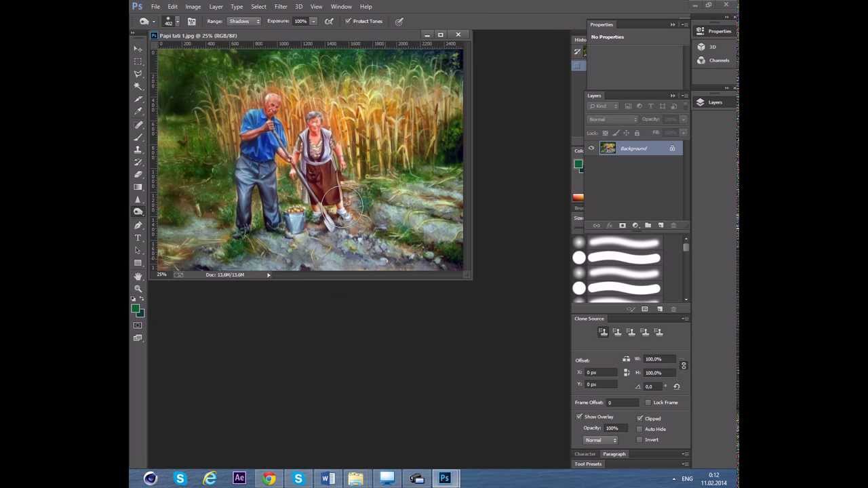This screenshot has height=488, width=868.
Task: Open the Exposure slider dropdown arrow
Action: point(313,21)
